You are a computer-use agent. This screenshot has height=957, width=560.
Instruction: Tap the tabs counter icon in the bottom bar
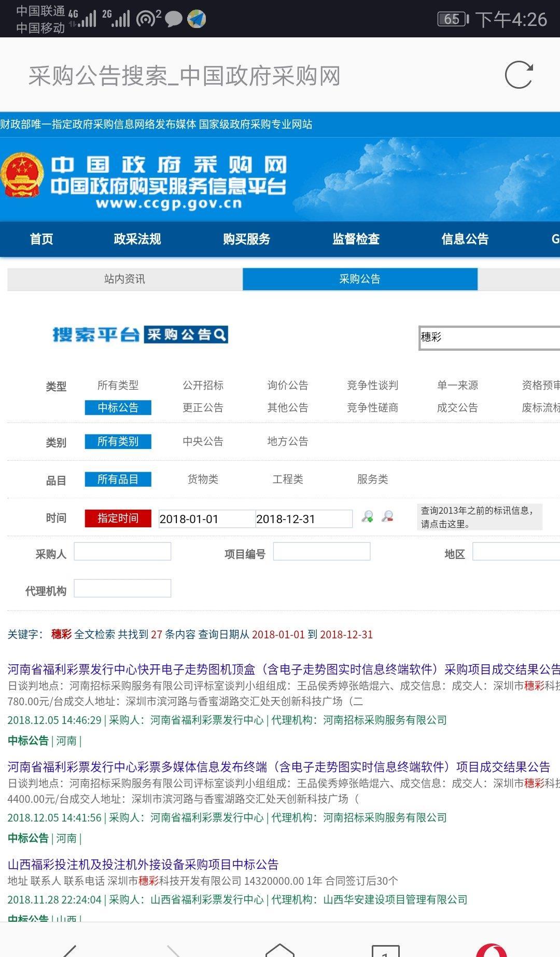click(386, 951)
